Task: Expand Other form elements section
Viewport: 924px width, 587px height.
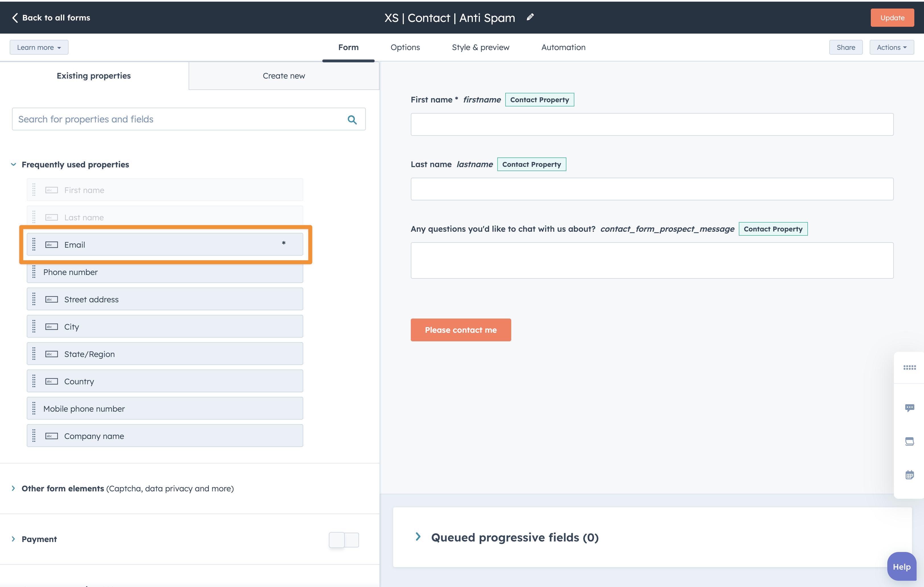Action: pyautogui.click(x=13, y=488)
